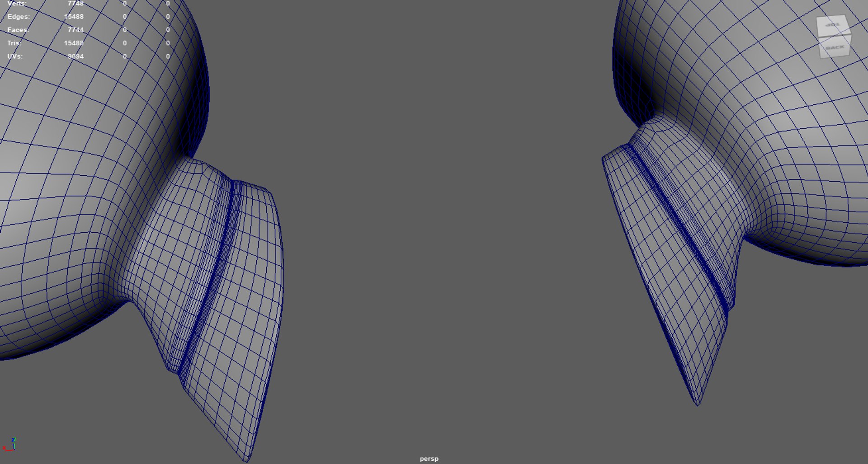Click the 7744 faces count value
Viewport: 868px width, 464px height.
click(75, 30)
